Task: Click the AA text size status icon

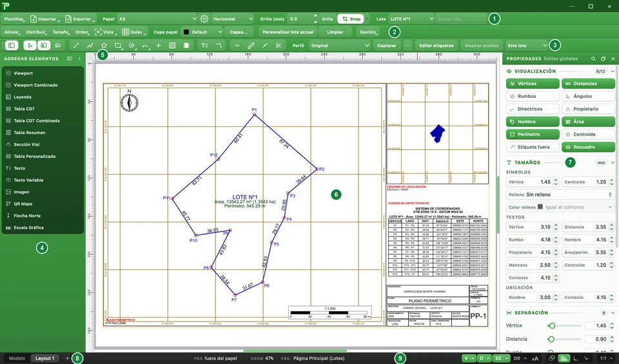Action: point(535,358)
